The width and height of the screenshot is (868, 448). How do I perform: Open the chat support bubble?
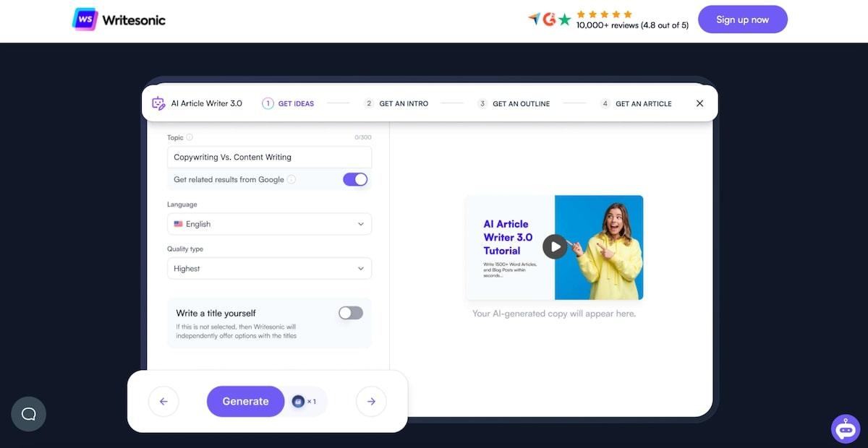28,414
